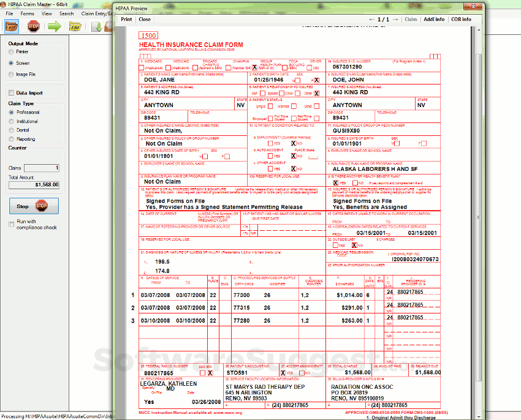Switch to COB info view
This screenshot has height=420, width=521.
pyautogui.click(x=461, y=19)
